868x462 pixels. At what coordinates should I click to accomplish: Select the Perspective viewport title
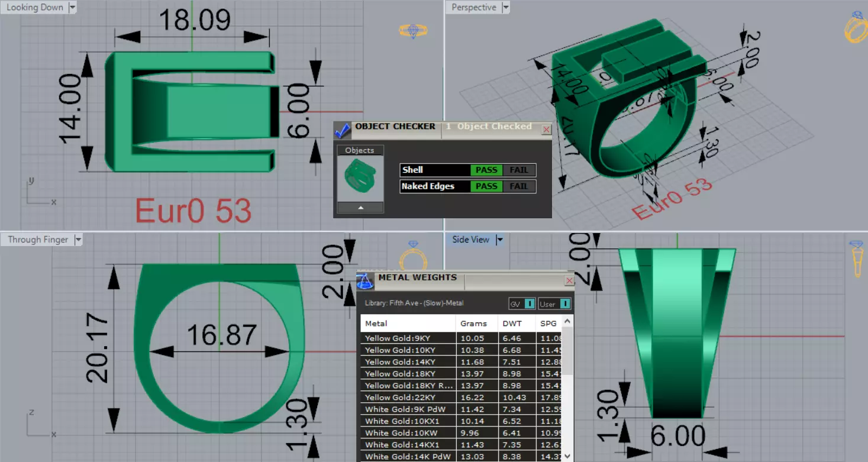click(474, 8)
